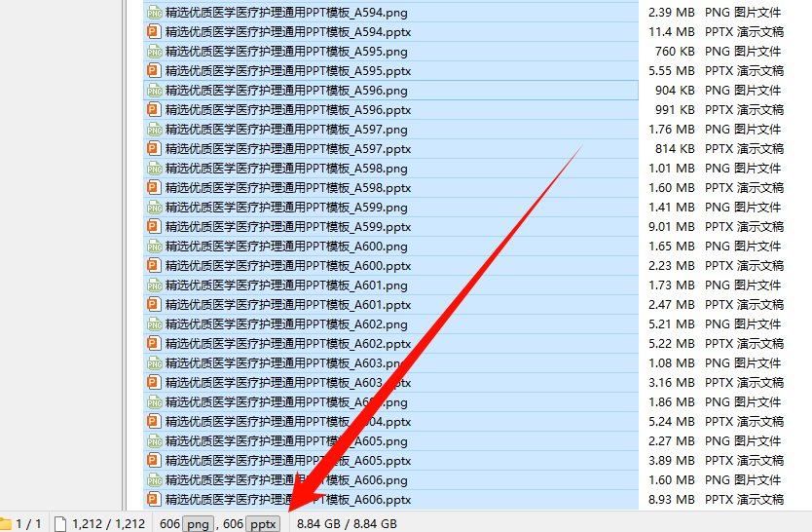Click the 8.93 MB size cell
812x532 pixels.
point(672,500)
